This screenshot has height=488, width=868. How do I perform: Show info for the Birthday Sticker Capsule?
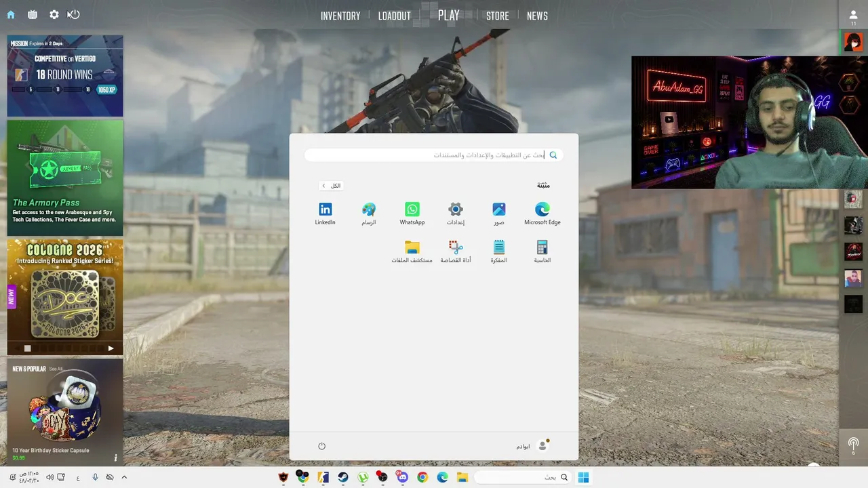click(x=116, y=457)
